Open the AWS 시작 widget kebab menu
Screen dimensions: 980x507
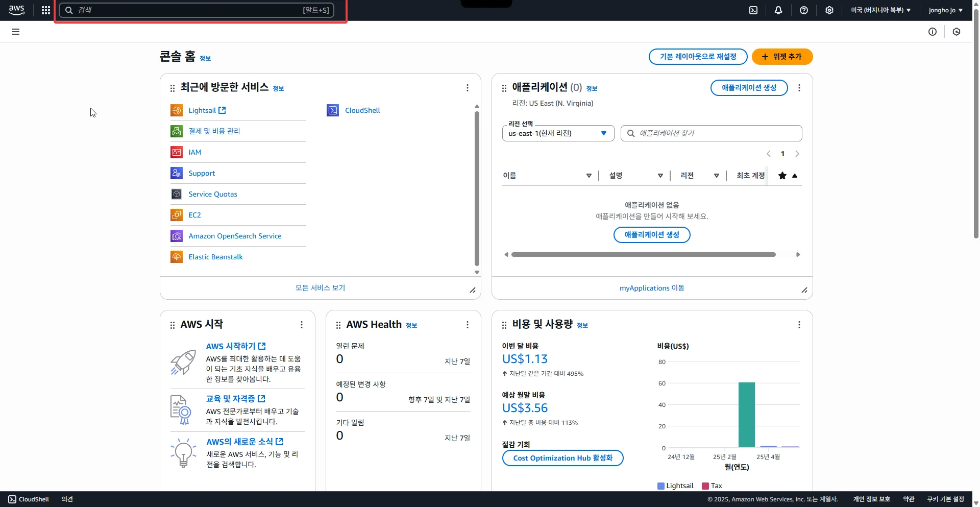click(x=302, y=325)
